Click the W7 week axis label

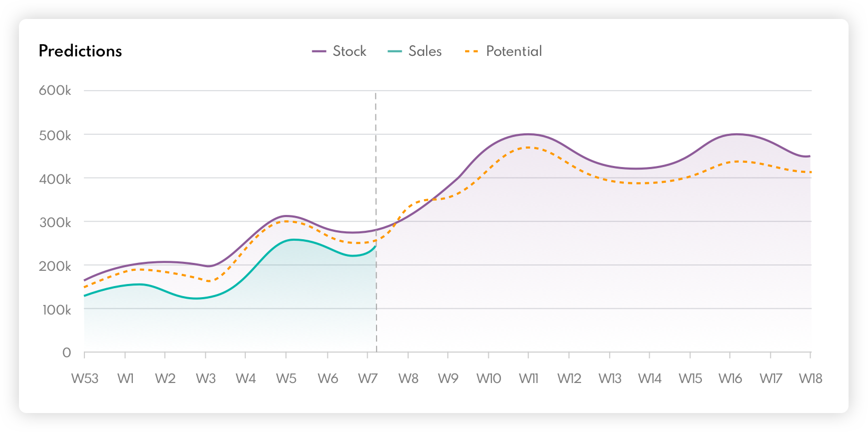(368, 378)
